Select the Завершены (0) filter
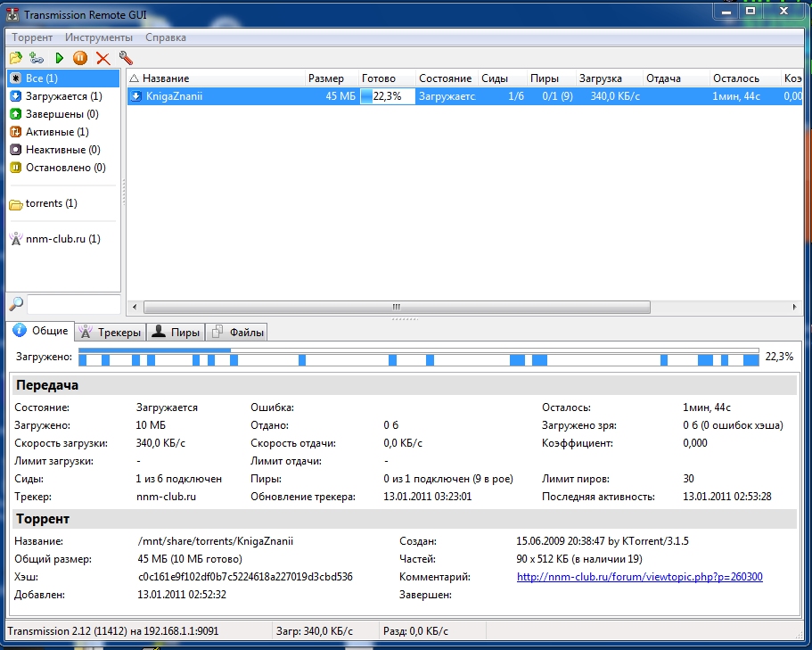The image size is (812, 650). [x=63, y=114]
